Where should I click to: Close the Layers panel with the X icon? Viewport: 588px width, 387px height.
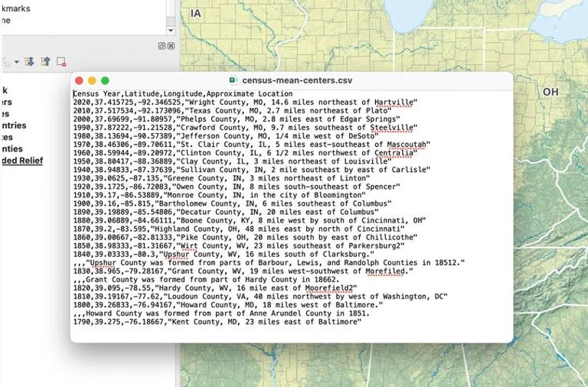171,46
